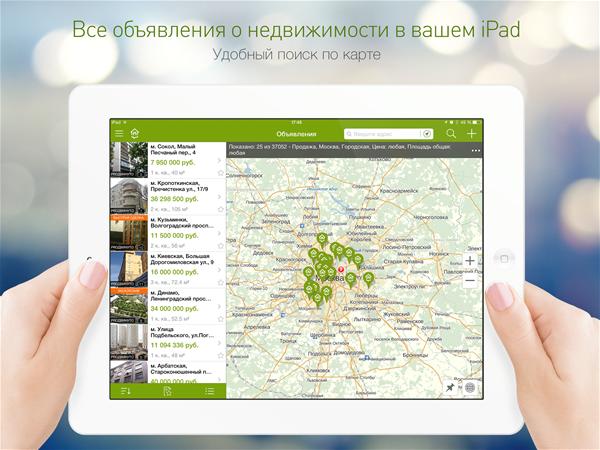Viewport: 600px width, 450px height.
Task: Open м. Сокол listing photo thumbnail
Action: coord(129,160)
